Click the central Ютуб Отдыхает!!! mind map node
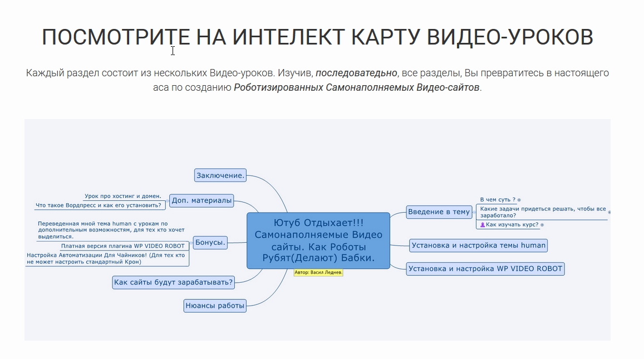Screen dimensions: 644x359 tap(318, 240)
